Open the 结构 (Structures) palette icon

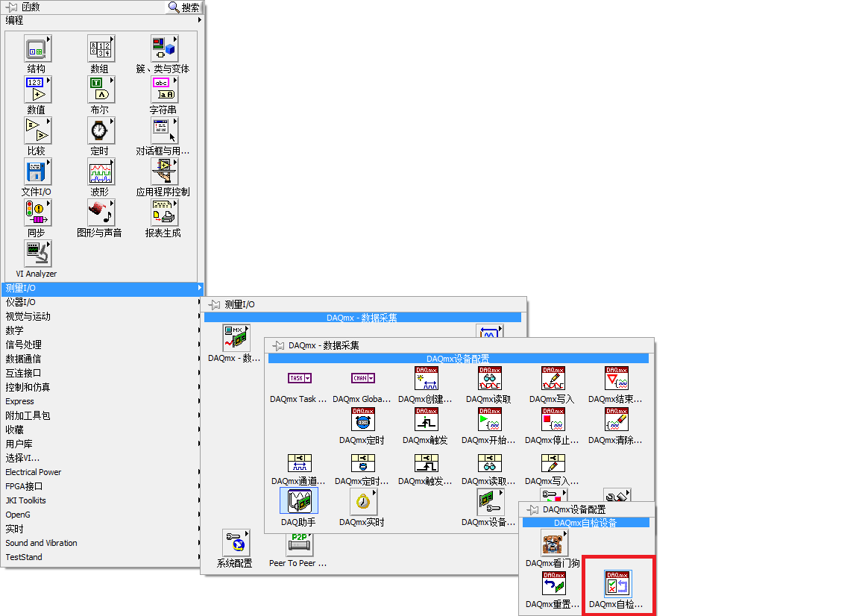(37, 49)
